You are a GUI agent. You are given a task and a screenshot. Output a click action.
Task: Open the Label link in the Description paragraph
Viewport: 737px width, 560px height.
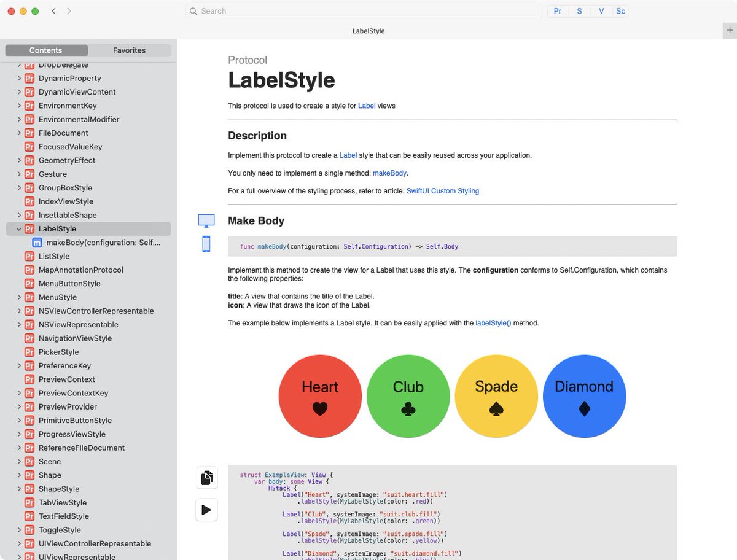[x=348, y=155]
